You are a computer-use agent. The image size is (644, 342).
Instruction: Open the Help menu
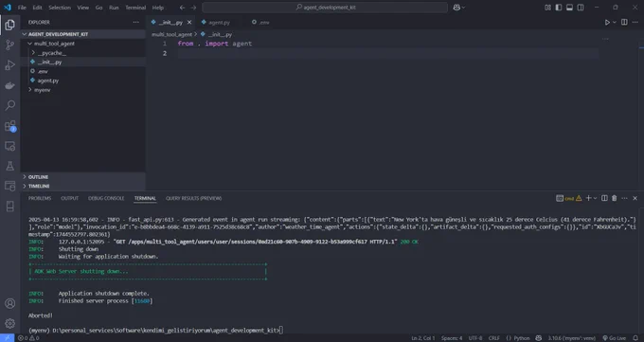(x=158, y=8)
